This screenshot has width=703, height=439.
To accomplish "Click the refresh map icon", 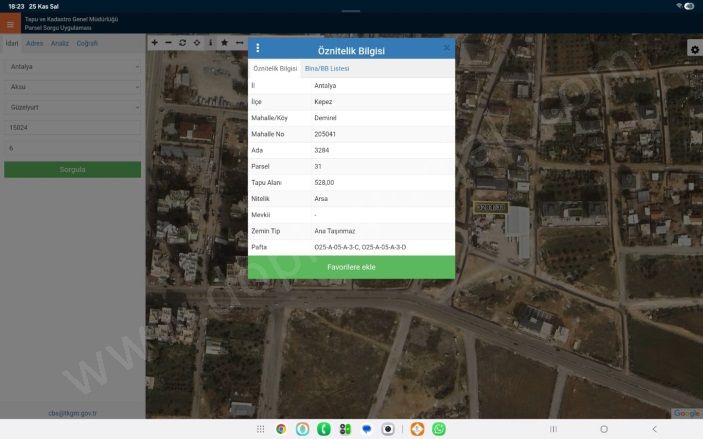I will pyautogui.click(x=182, y=43).
